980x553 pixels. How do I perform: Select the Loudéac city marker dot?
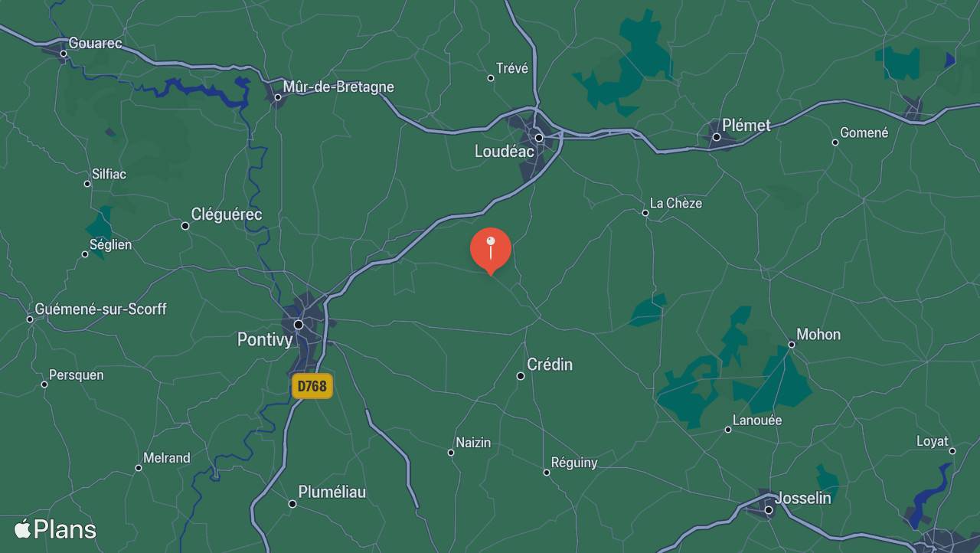539,138
